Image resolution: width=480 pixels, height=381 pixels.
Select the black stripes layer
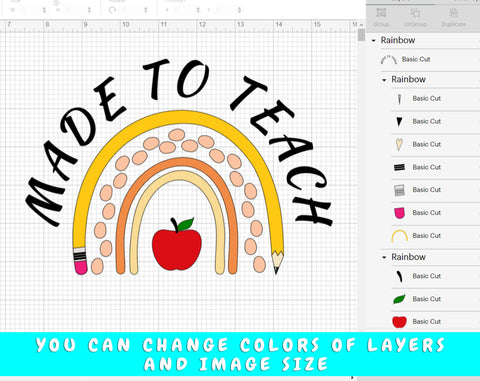tap(435, 167)
